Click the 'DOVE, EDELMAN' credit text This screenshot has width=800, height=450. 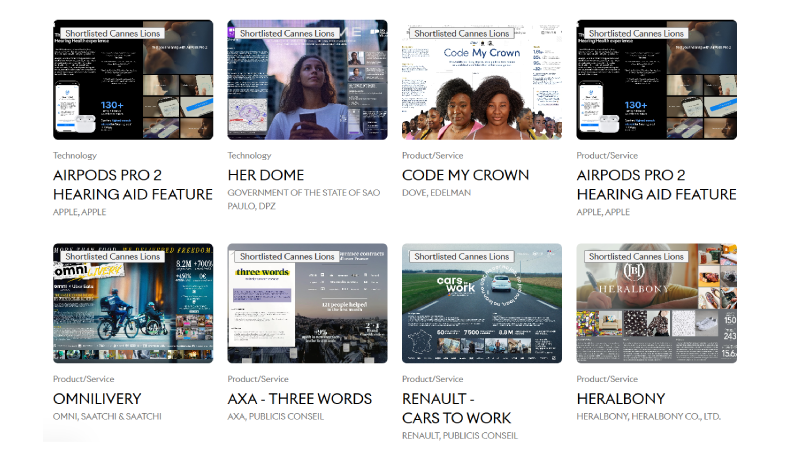pyautogui.click(x=436, y=192)
